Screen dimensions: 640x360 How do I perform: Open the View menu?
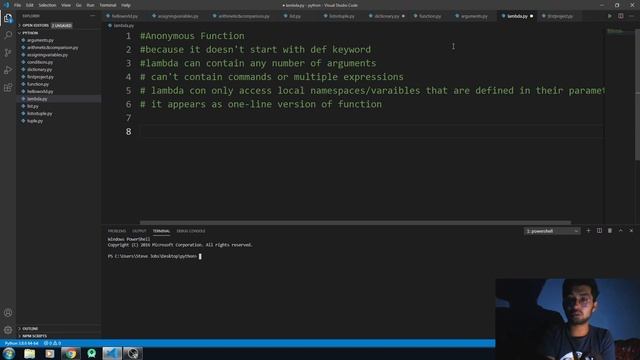click(x=66, y=5)
